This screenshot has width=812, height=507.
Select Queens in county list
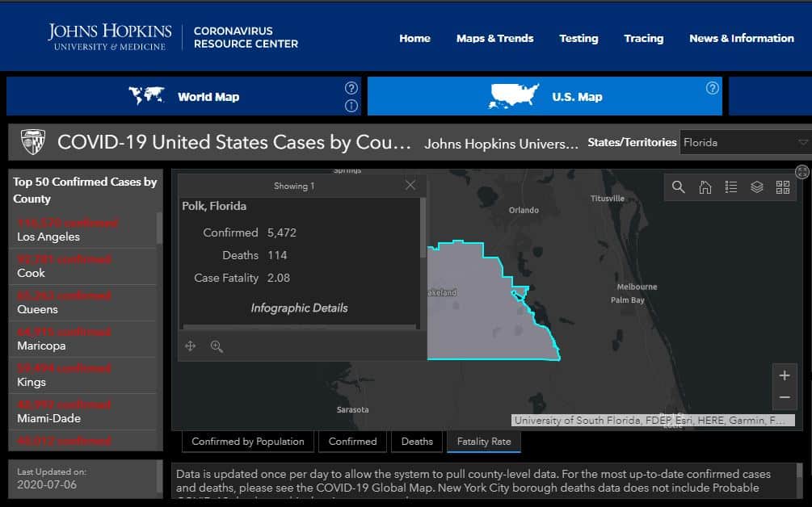point(82,303)
